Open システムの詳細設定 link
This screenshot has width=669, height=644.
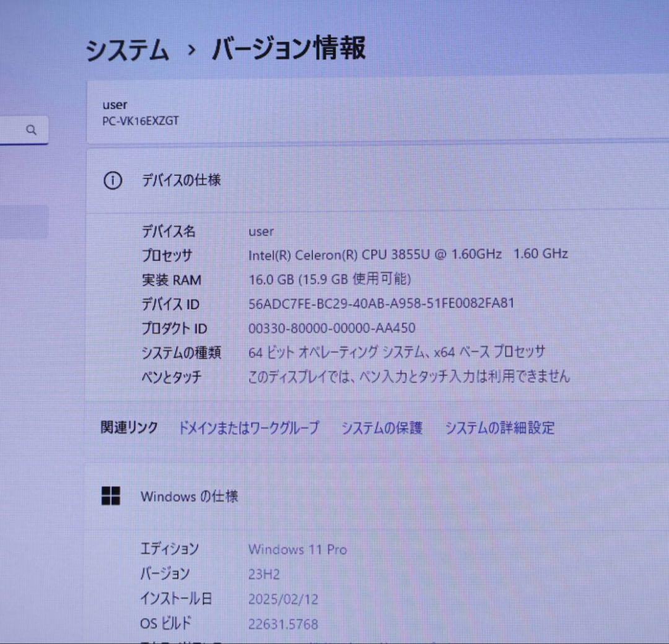[500, 427]
